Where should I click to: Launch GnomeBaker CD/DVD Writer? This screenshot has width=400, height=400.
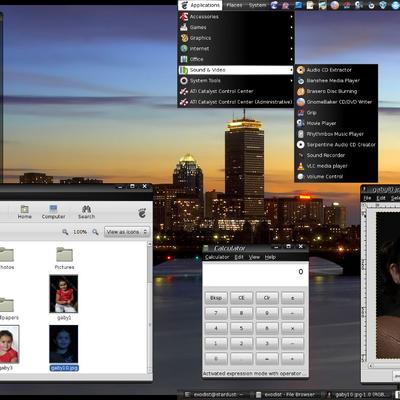[x=336, y=102]
